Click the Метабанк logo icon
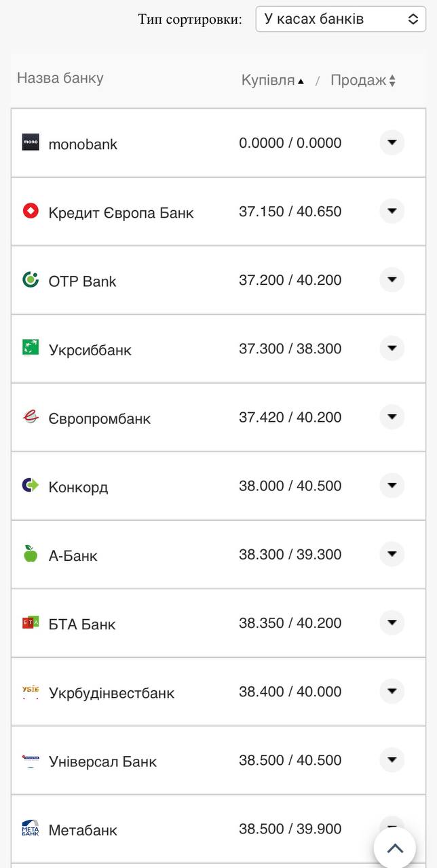 (x=30, y=829)
